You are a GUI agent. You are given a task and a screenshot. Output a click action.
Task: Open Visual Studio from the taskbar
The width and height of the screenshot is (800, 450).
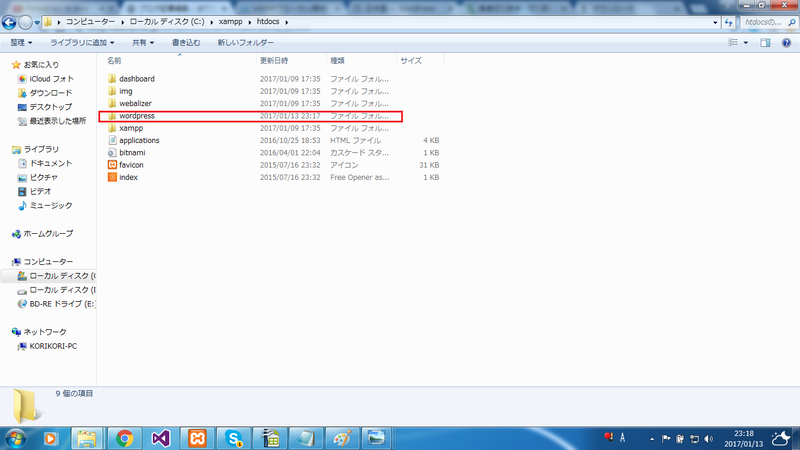[161, 438]
